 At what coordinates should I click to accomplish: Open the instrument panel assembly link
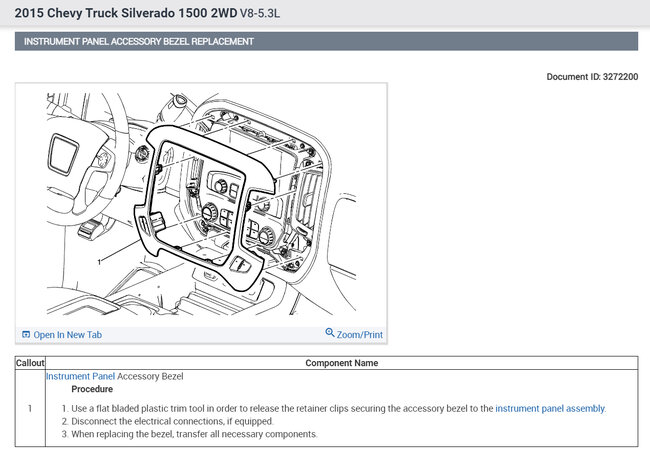(550, 409)
